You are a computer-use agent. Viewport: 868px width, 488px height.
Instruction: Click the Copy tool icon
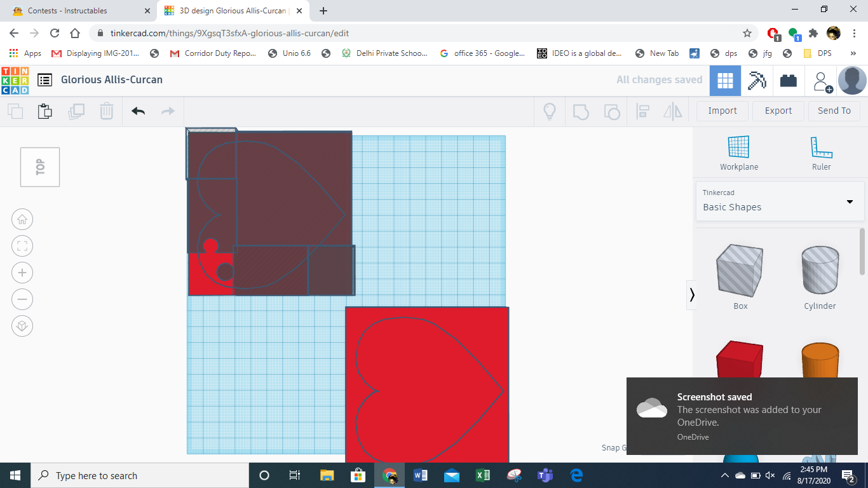(15, 111)
